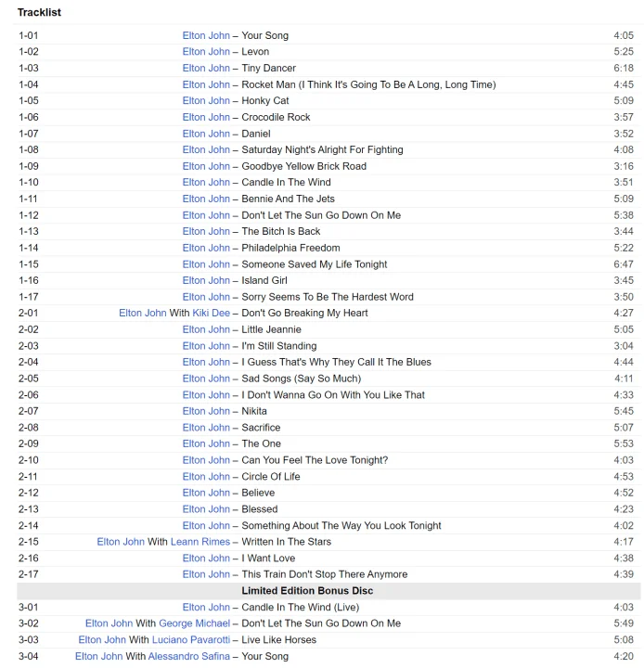Click Elton John link on track 3-04 row
Screen dimensions: 644x668
coord(99,656)
